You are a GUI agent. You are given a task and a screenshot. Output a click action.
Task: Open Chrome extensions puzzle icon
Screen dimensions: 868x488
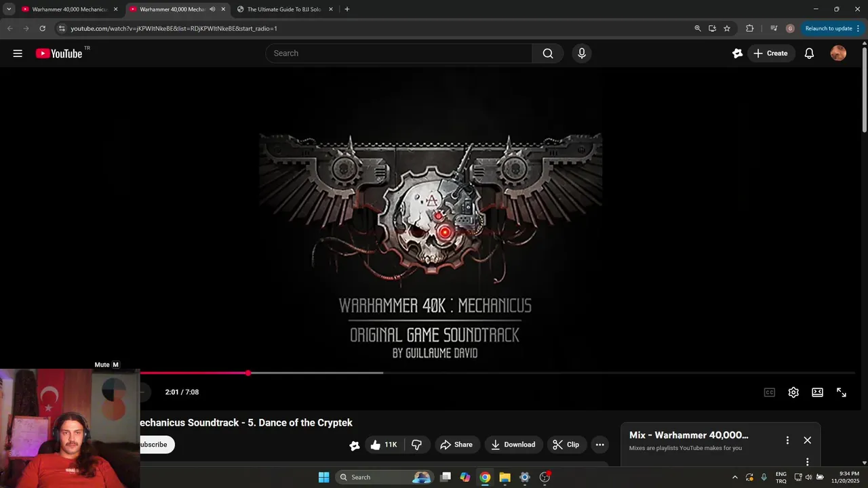749,28
